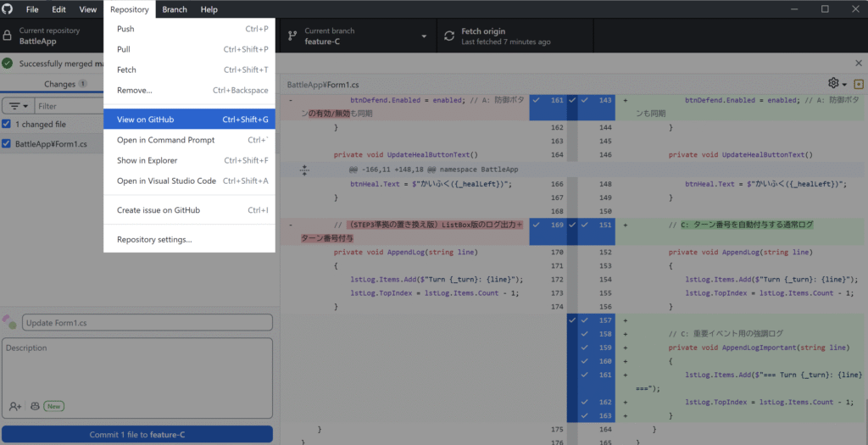Select Open in Command Prompt
This screenshot has height=445, width=868.
pyautogui.click(x=189, y=140)
